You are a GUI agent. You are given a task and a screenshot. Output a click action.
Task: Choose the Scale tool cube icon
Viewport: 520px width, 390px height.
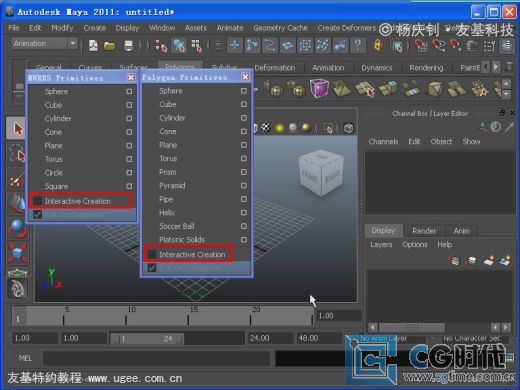[x=17, y=253]
